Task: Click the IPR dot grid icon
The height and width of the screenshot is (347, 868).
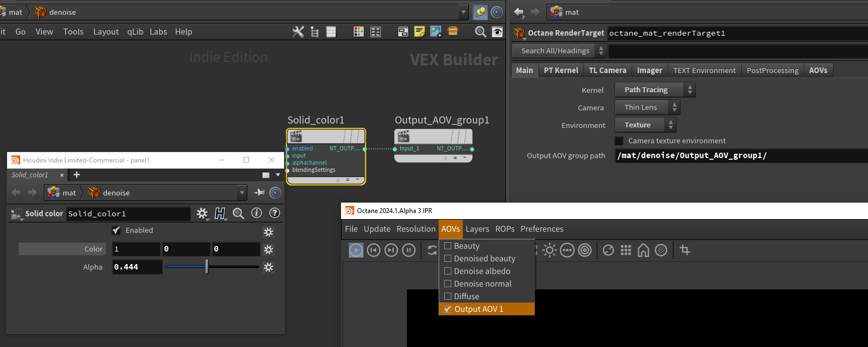Action: click(x=626, y=250)
